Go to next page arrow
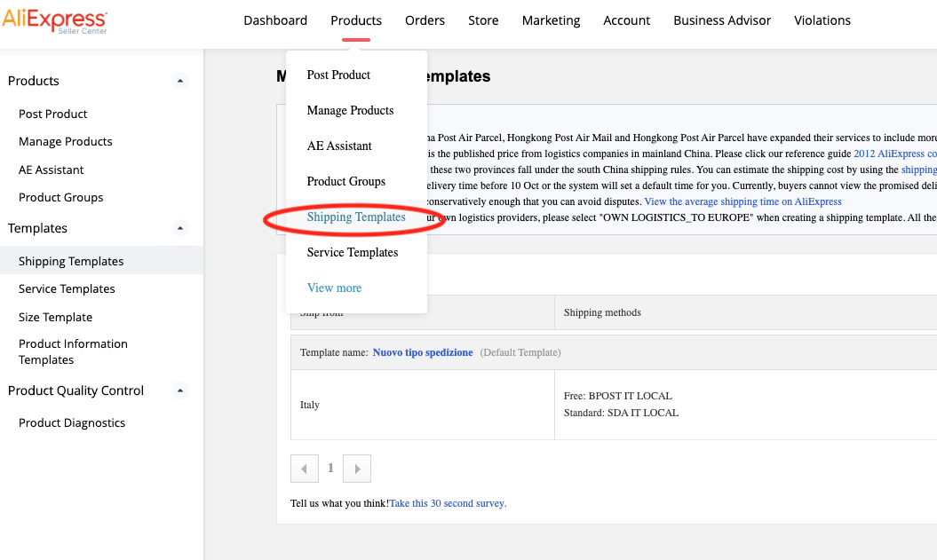The image size is (937, 560). (357, 469)
